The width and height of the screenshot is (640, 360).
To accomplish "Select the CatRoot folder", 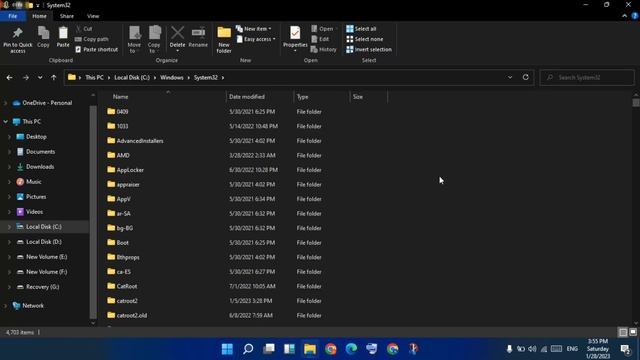I will 127,286.
